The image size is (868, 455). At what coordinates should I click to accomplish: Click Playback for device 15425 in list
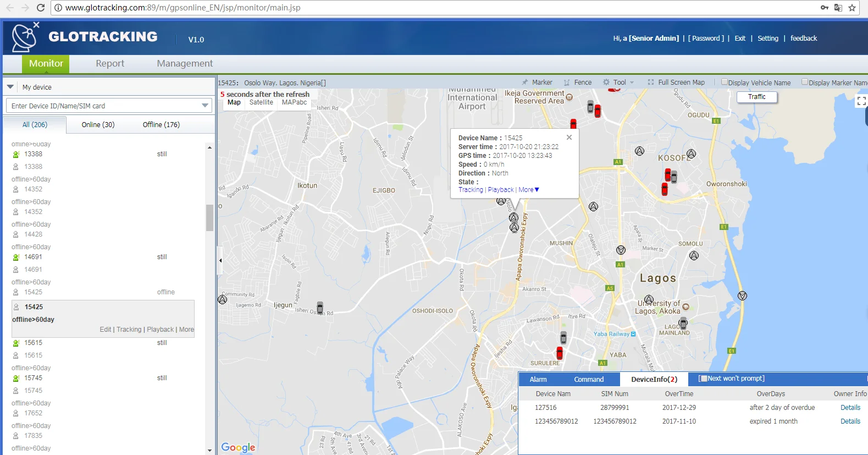[161, 330]
